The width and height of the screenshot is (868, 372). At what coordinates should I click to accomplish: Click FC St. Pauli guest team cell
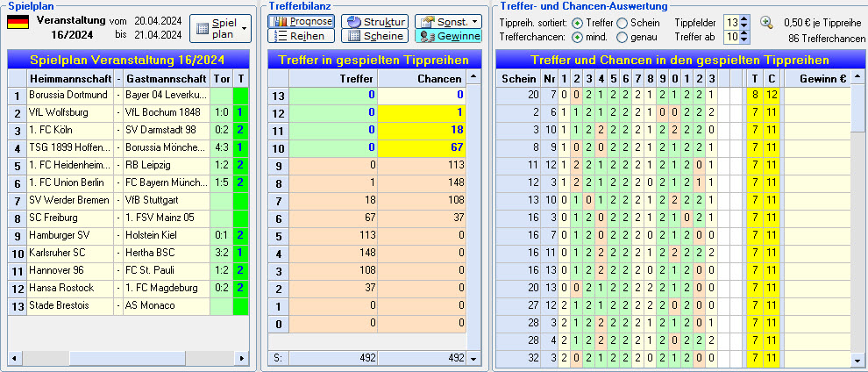point(166,271)
